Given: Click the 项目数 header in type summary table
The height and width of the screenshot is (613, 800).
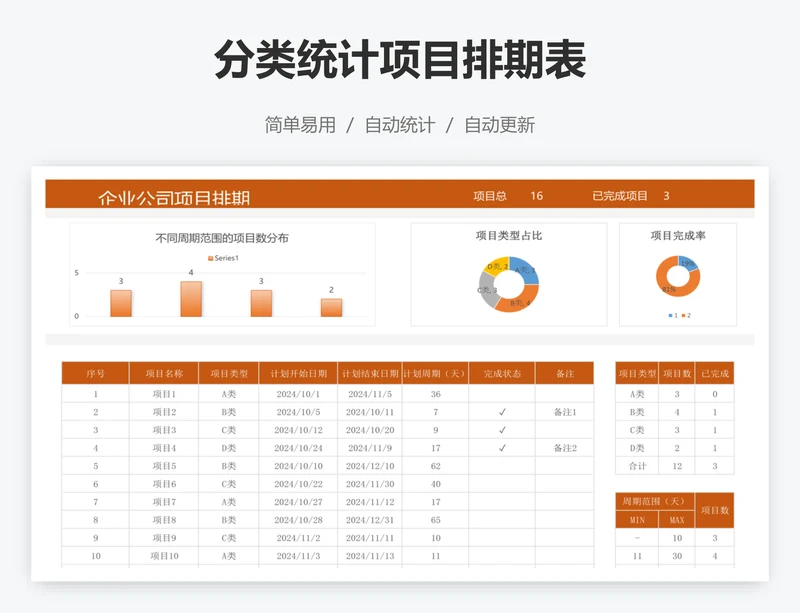Looking at the screenshot, I should click(677, 374).
